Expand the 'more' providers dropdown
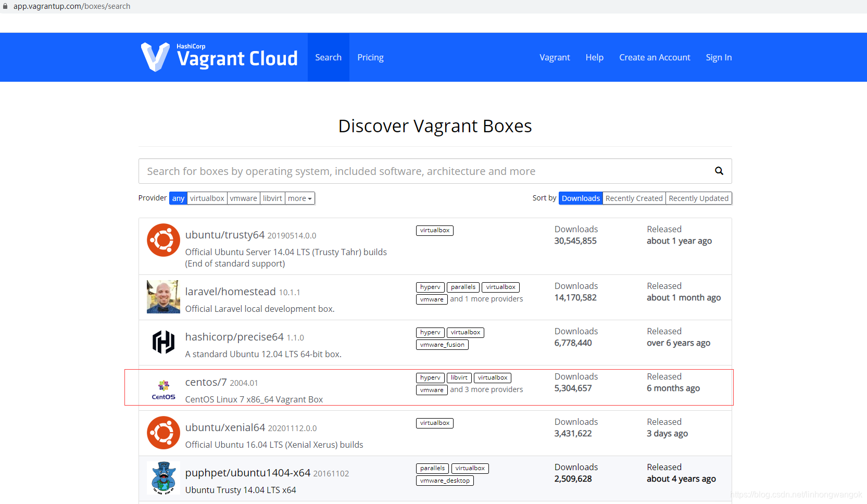This screenshot has width=867, height=504. (x=300, y=198)
